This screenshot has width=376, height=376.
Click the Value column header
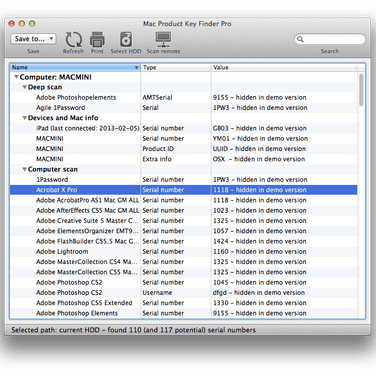pyautogui.click(x=284, y=67)
